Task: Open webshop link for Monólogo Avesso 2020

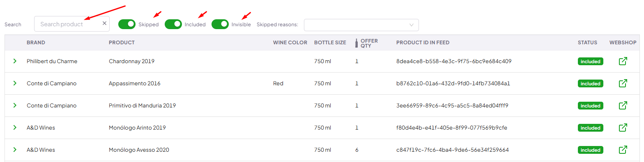Action: pyautogui.click(x=623, y=150)
